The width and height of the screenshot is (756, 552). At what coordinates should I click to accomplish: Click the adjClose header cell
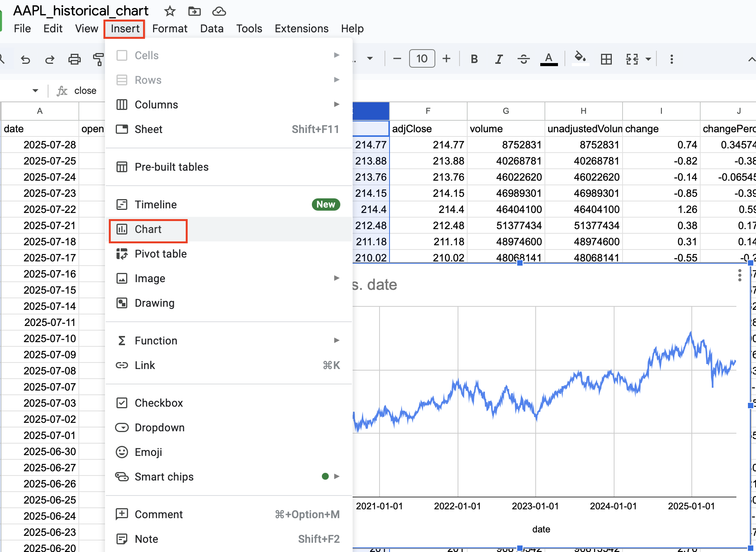point(428,129)
